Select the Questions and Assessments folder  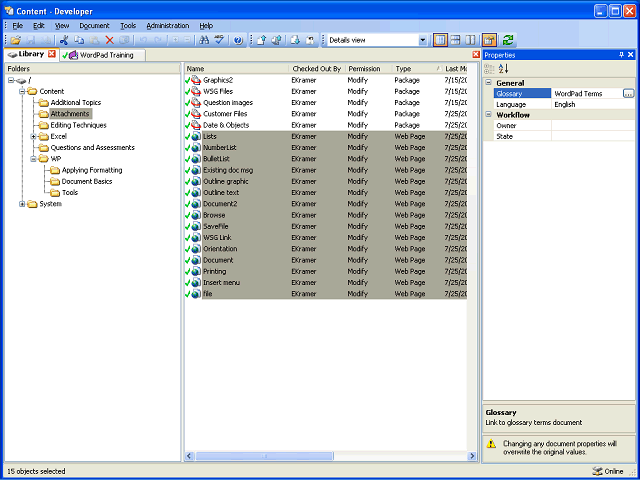coord(92,148)
